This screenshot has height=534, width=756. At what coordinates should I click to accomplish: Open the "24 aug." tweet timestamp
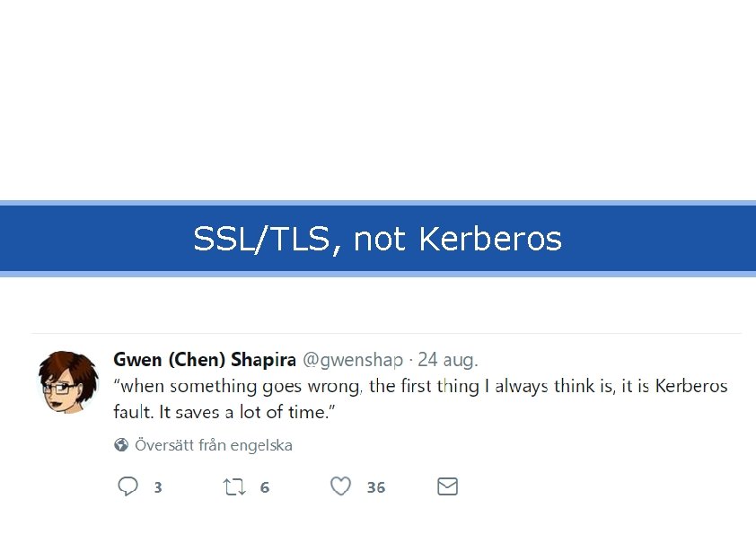pyautogui.click(x=448, y=360)
